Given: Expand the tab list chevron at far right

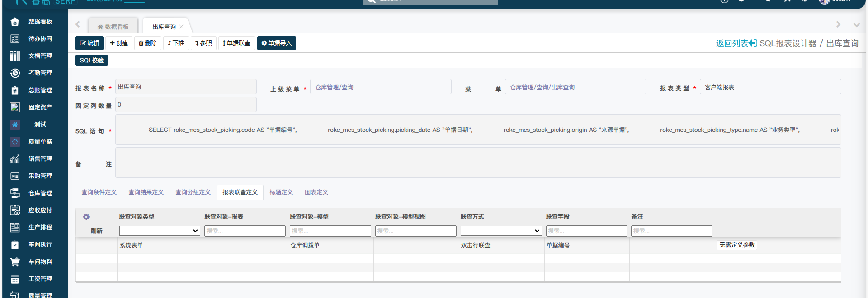Looking at the screenshot, I should coord(856,25).
